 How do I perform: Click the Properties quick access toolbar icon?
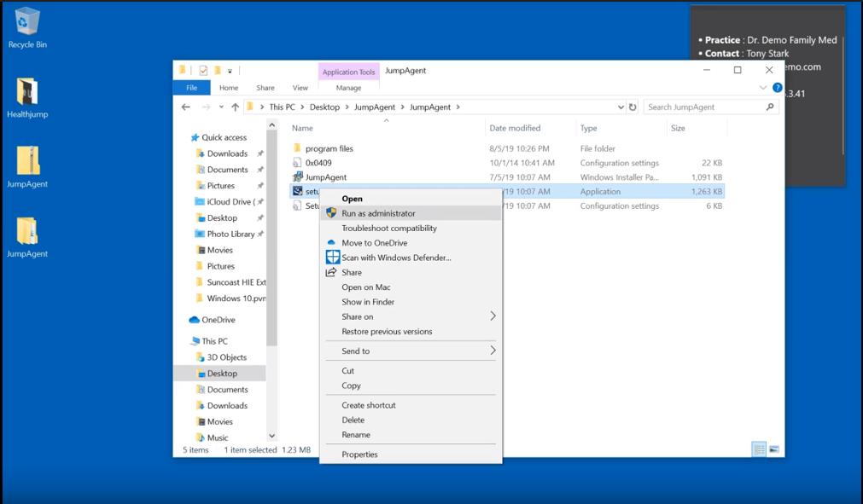[203, 70]
